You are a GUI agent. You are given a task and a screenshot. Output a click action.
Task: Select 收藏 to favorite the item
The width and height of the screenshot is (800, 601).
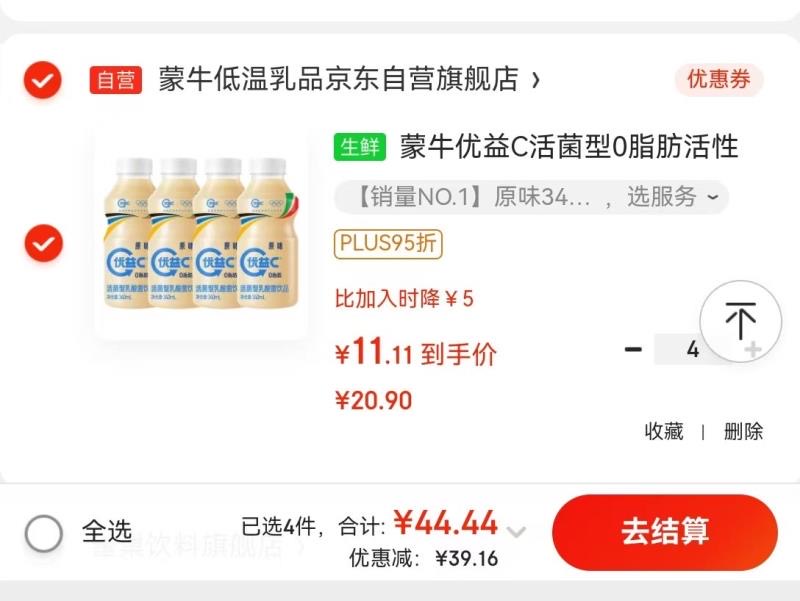click(x=664, y=432)
